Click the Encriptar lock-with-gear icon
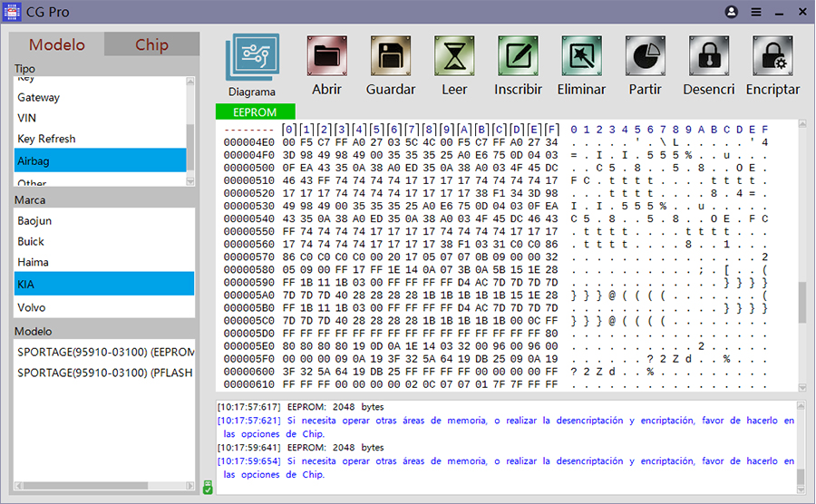This screenshot has width=816, height=504. pos(772,55)
